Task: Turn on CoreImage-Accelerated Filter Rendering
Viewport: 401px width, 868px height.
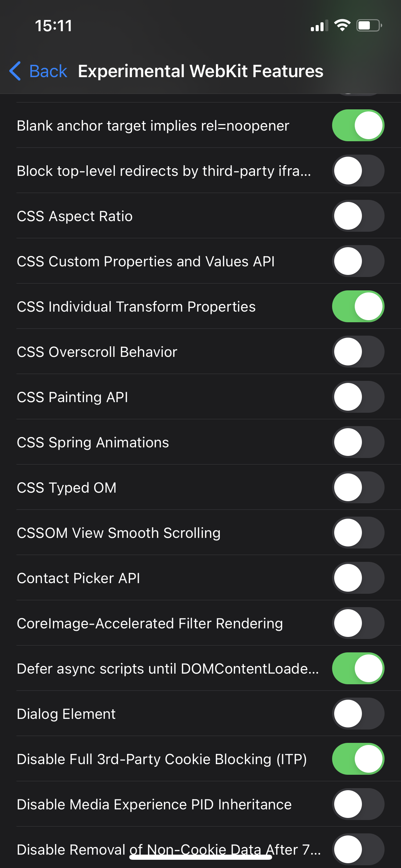Action: coord(358,623)
